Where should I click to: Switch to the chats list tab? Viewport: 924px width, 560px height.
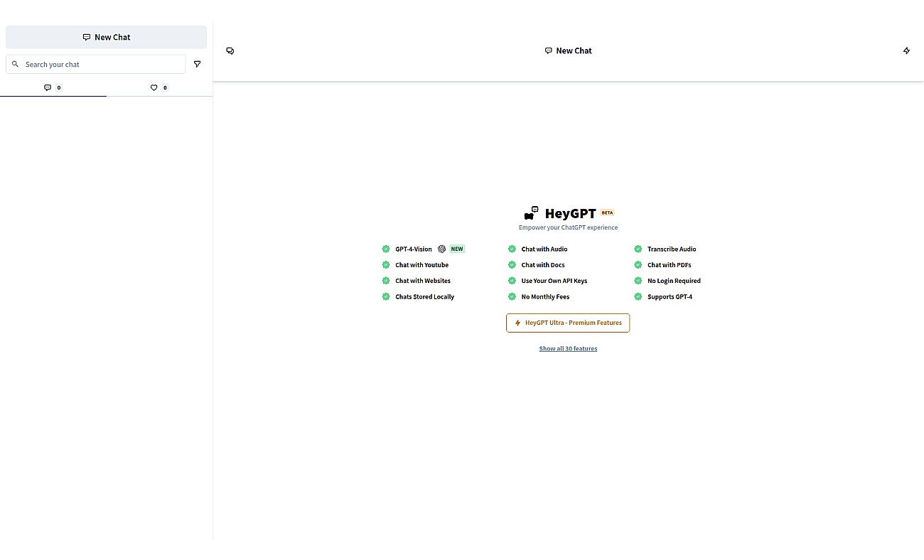pos(53,87)
